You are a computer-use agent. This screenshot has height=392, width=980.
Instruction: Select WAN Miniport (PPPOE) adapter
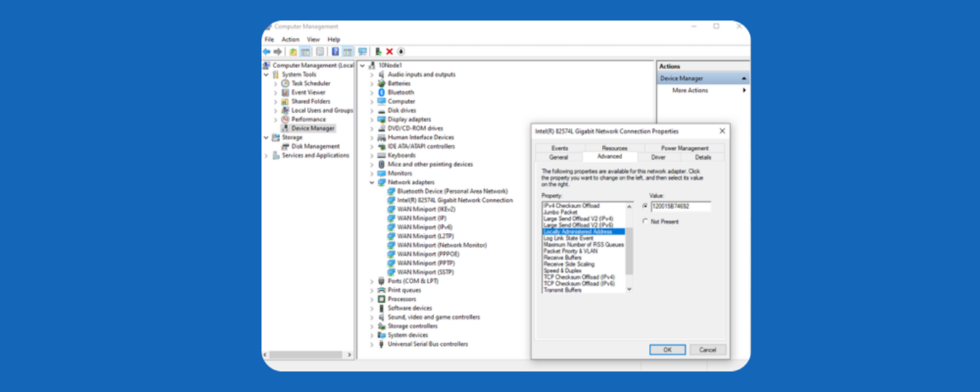coord(428,254)
